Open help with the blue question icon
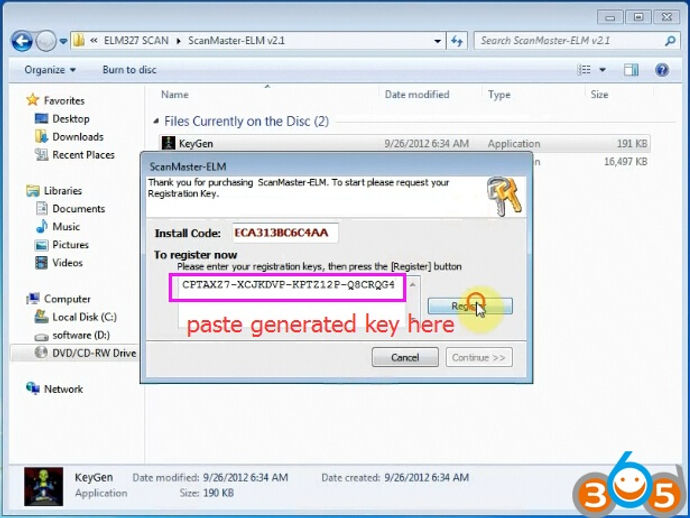Image resolution: width=690 pixels, height=518 pixels. click(662, 70)
